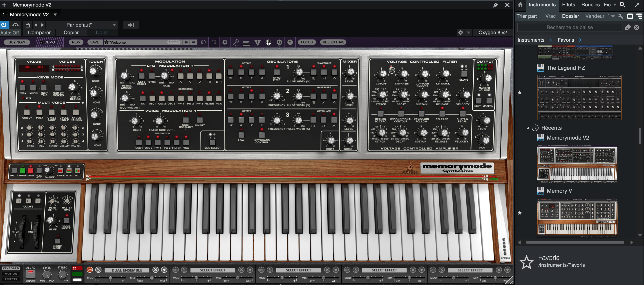Toggle the GLIDE ON/OFF button
Viewport: 644px width, 285px height.
click(x=66, y=220)
